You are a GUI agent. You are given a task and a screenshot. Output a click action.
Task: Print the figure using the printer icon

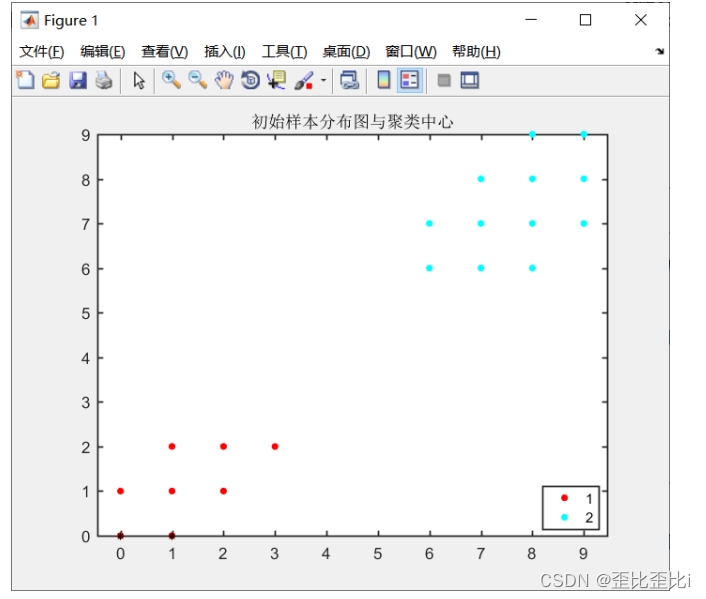point(104,80)
